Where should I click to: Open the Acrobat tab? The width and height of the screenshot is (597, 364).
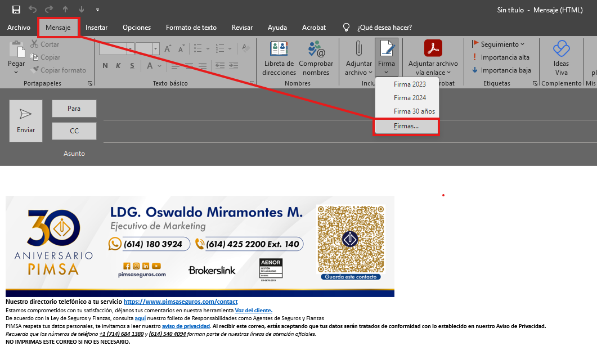[x=314, y=28]
